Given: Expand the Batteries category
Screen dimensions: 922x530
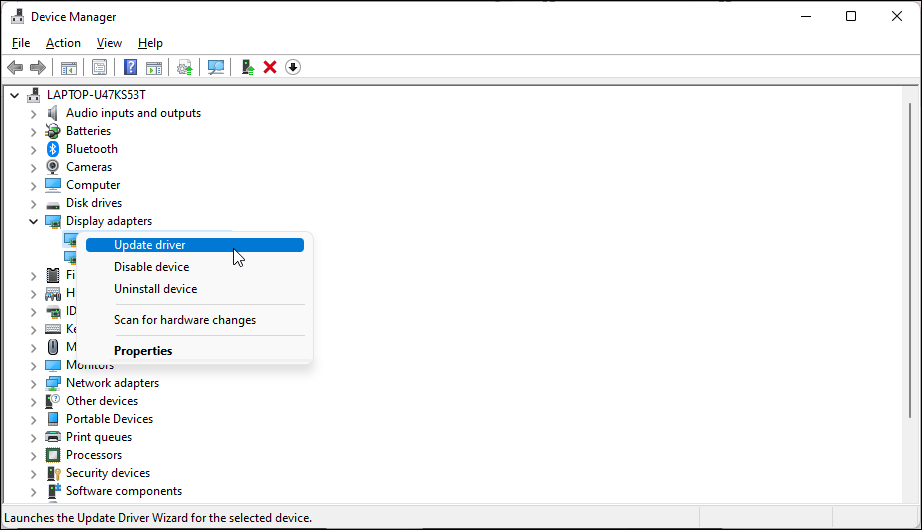Looking at the screenshot, I should click(x=34, y=132).
